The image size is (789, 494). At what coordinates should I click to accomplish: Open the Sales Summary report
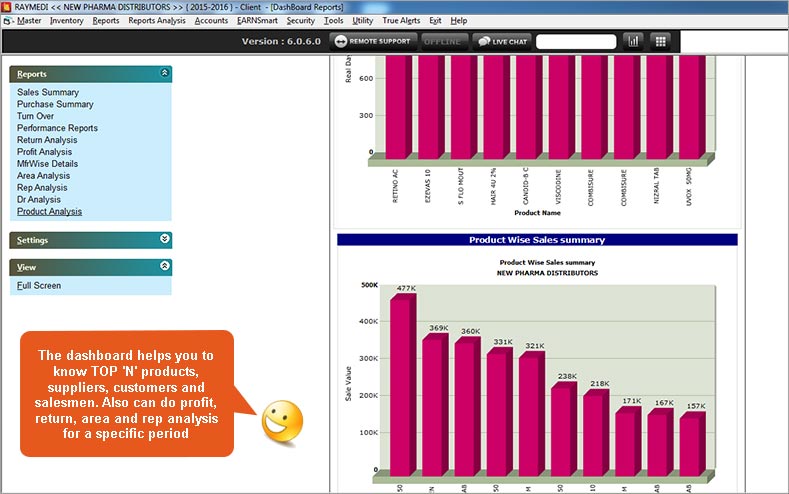[48, 92]
